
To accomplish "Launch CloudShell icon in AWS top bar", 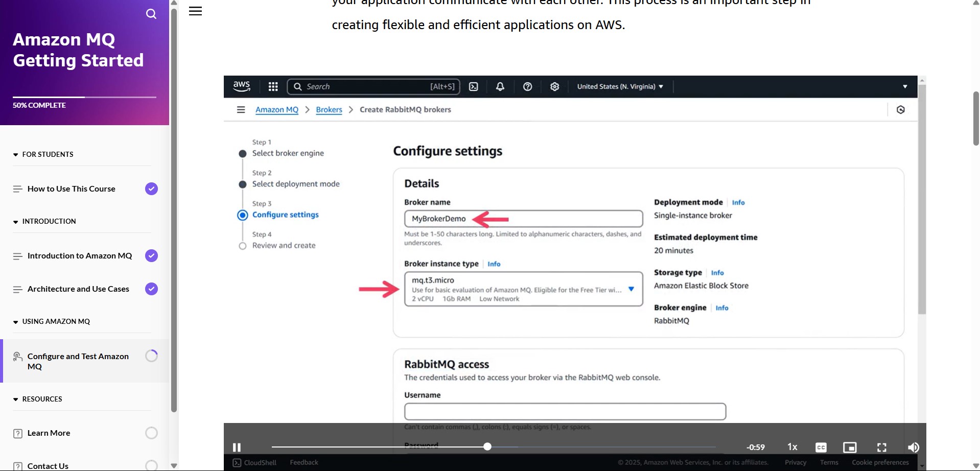I will point(474,87).
